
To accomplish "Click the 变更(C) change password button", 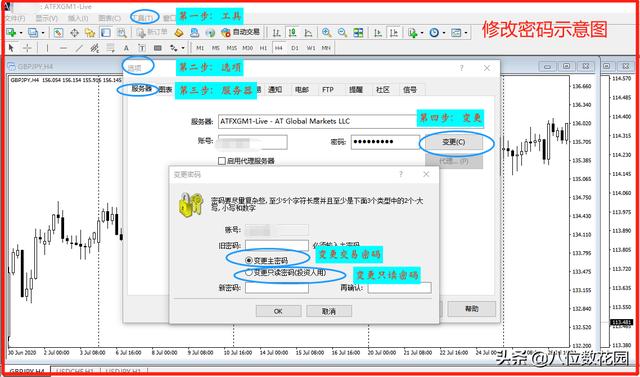I will click(x=453, y=142).
